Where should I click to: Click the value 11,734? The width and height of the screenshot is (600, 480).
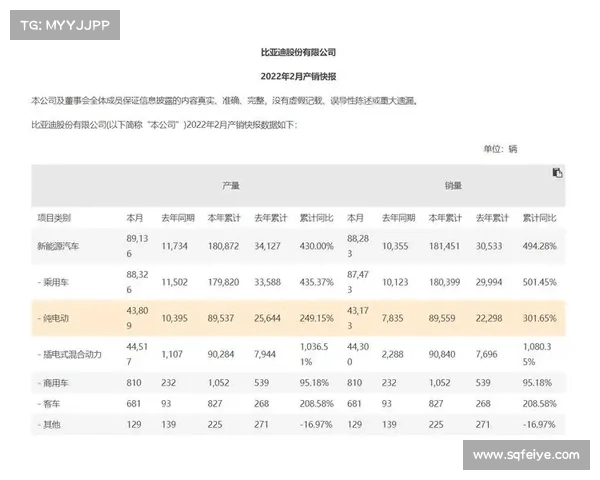pyautogui.click(x=174, y=246)
